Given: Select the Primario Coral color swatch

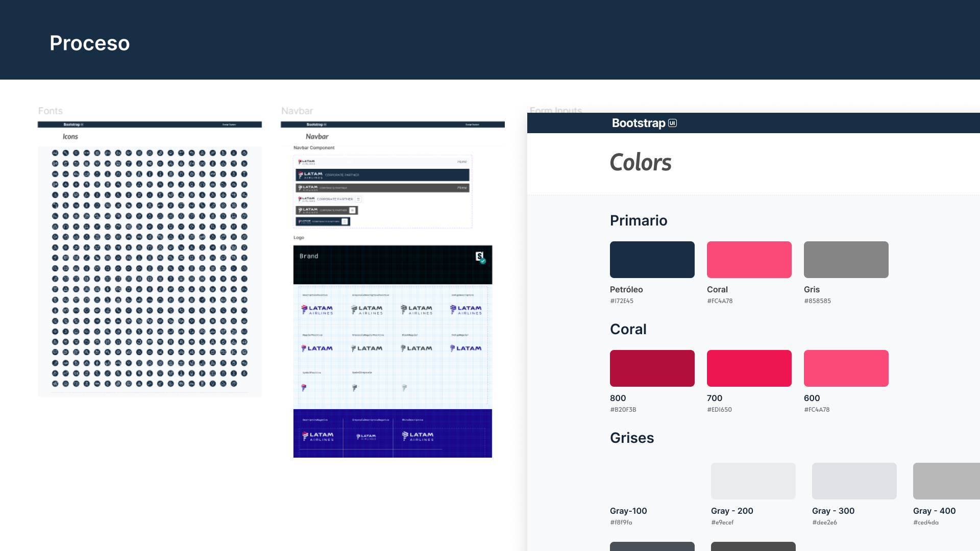Looking at the screenshot, I should tap(749, 260).
